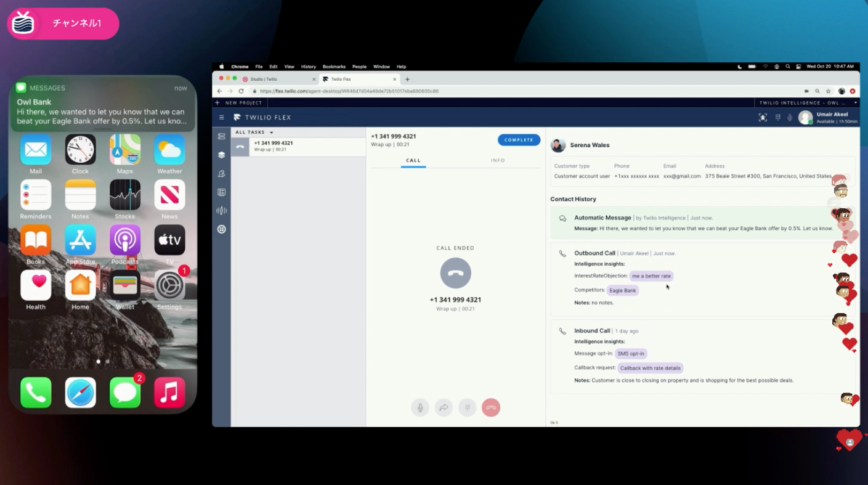Viewport: 868px width, 485px height.
Task: Click the SMS opt-in tag
Action: pos(631,354)
